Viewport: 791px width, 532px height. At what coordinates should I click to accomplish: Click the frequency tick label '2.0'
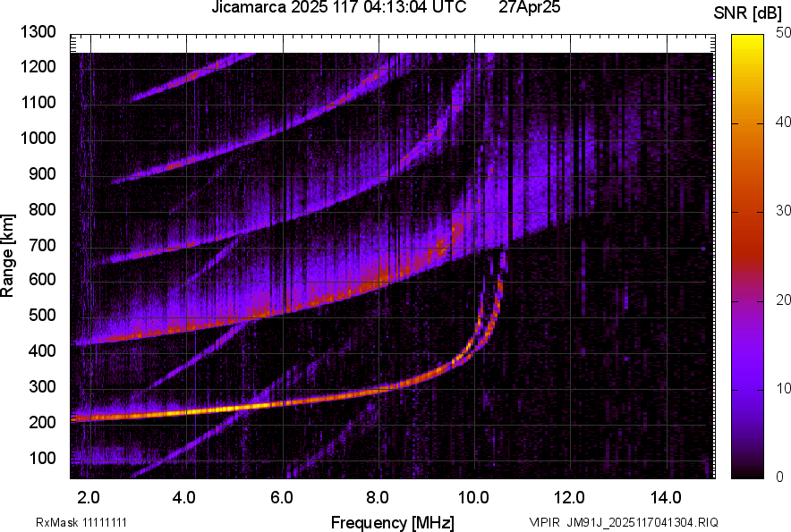tap(89, 498)
